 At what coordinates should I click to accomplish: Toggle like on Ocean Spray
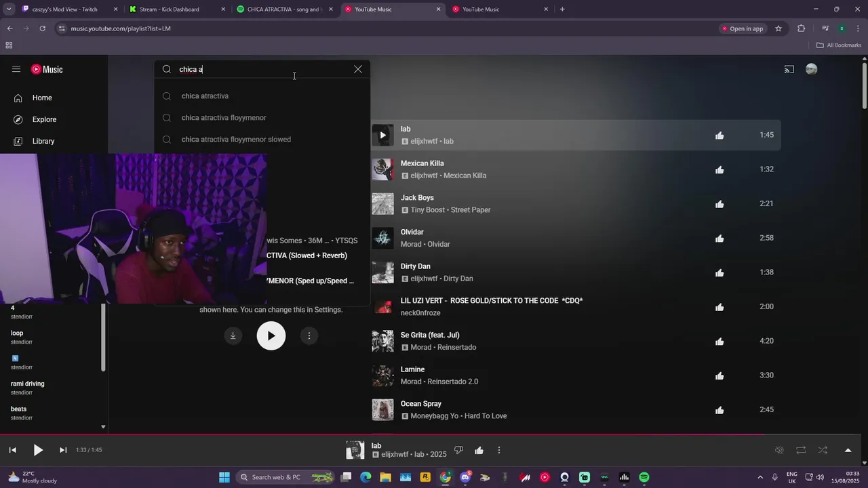click(719, 410)
